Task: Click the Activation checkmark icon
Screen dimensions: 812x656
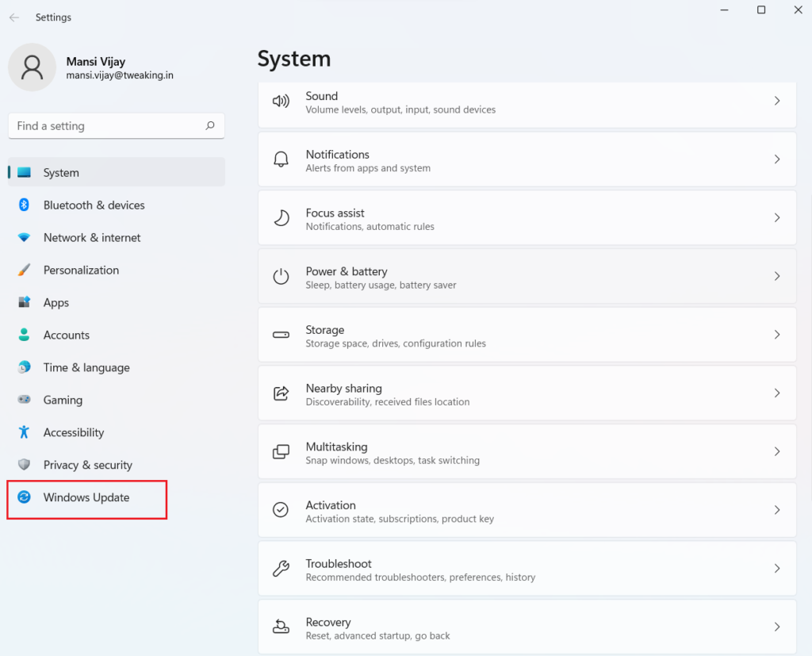Action: pos(281,510)
